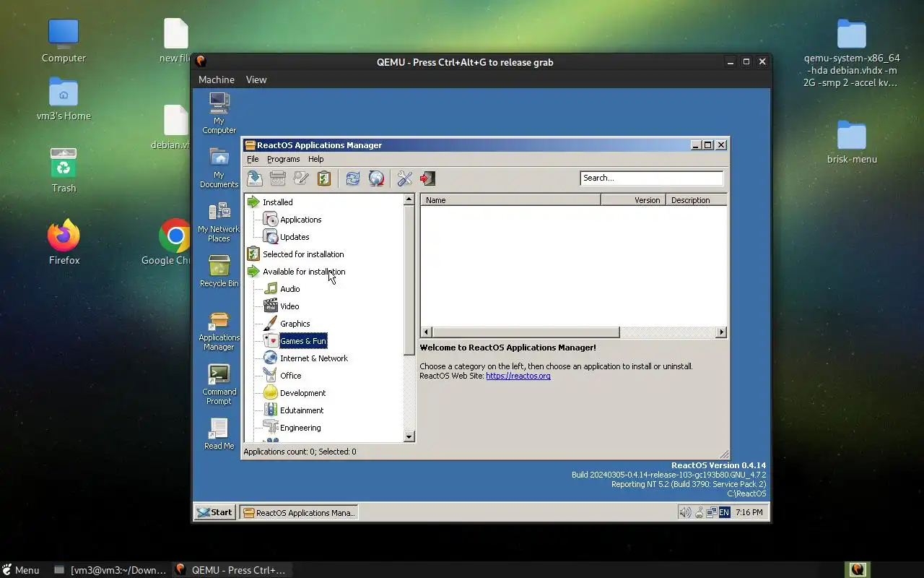
Task: Click the EN language indicator
Action: click(x=724, y=512)
